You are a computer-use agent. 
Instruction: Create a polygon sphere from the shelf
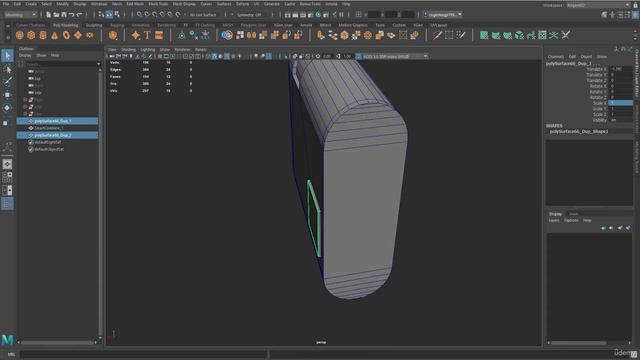pos(19,36)
